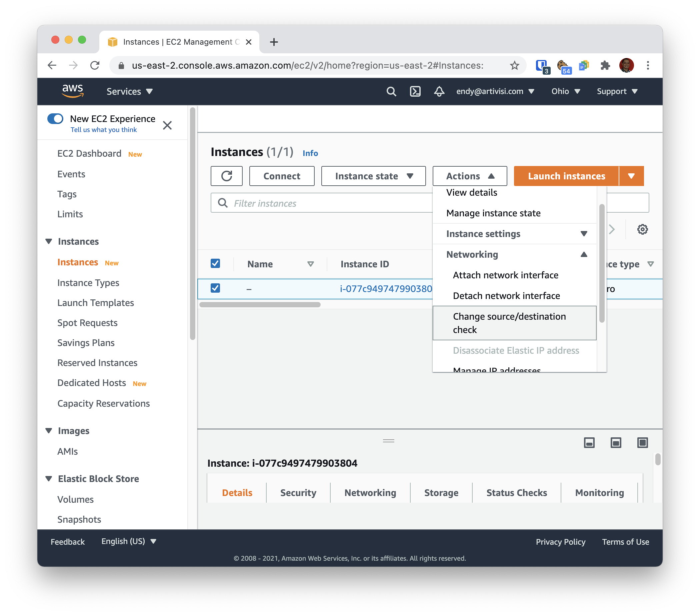
Task: Click the filter search magnifier icon
Action: pyautogui.click(x=223, y=203)
